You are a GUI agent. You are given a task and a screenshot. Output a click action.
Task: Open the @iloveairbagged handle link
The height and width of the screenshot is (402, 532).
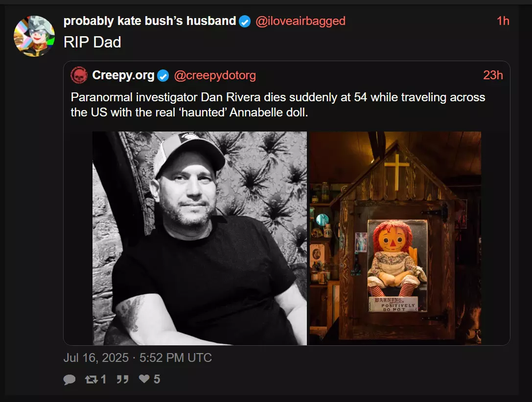coord(301,21)
